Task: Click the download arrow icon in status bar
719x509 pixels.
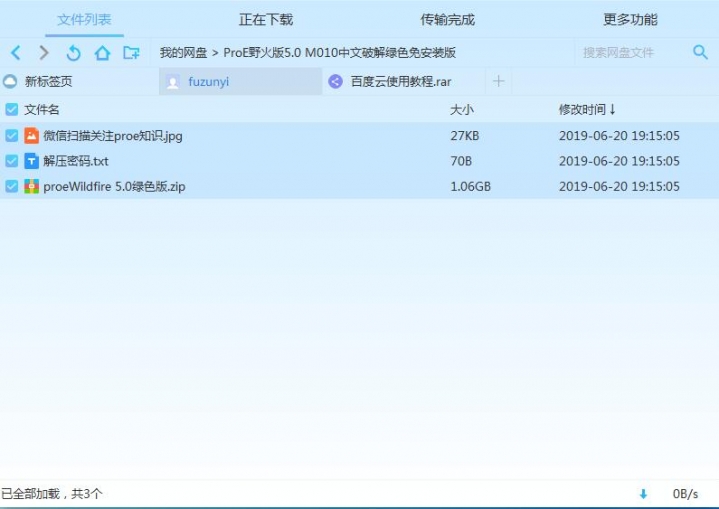Action: [643, 494]
